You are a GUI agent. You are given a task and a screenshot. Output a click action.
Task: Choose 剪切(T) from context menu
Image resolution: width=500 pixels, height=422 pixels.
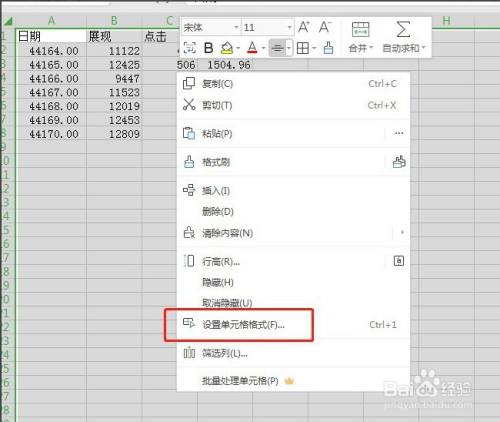[293, 105]
